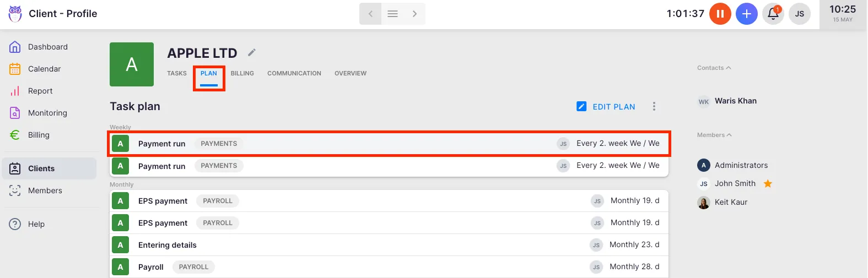Viewport: 868px width, 278px height.
Task: Select the Payroll monthly task row
Action: coord(386,267)
